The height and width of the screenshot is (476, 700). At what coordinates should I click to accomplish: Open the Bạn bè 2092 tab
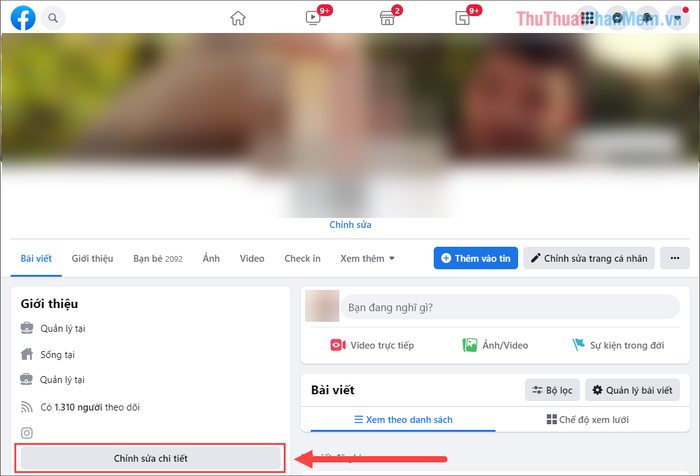pyautogui.click(x=158, y=259)
